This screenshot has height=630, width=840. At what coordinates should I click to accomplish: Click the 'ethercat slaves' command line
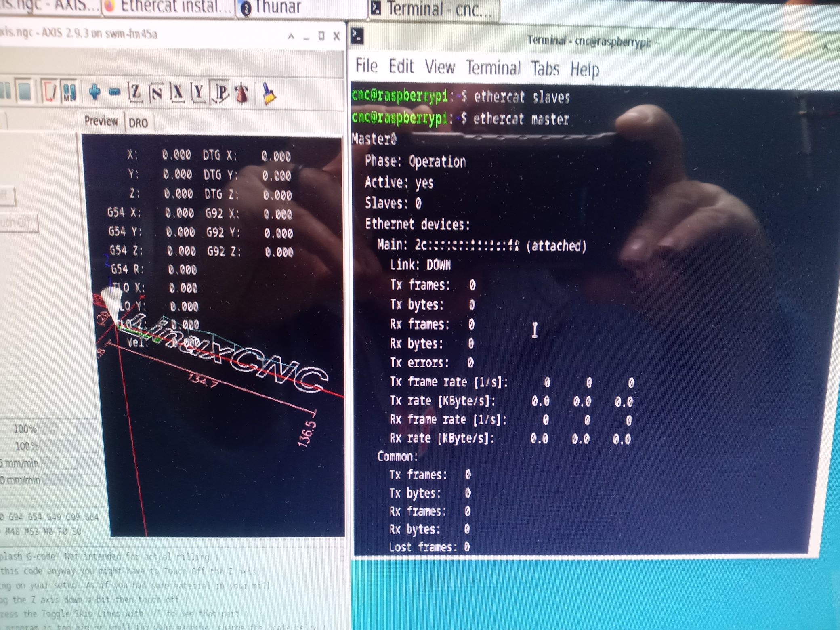coord(460,97)
